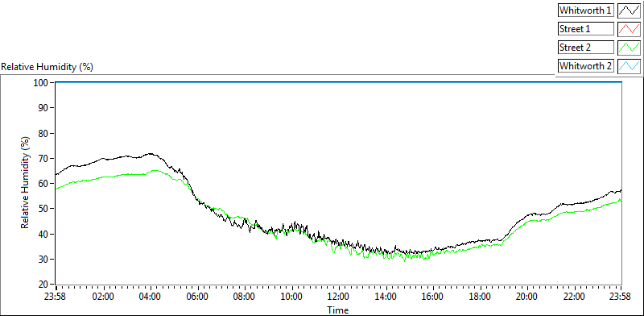
Task: Click the 04:00 time axis label
Action: 150,297
